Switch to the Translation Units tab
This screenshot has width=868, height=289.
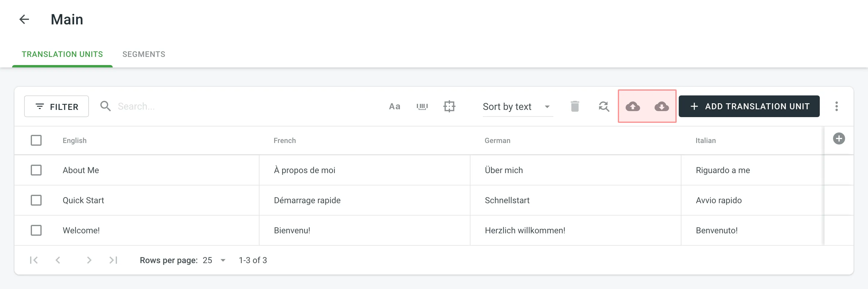(x=62, y=54)
